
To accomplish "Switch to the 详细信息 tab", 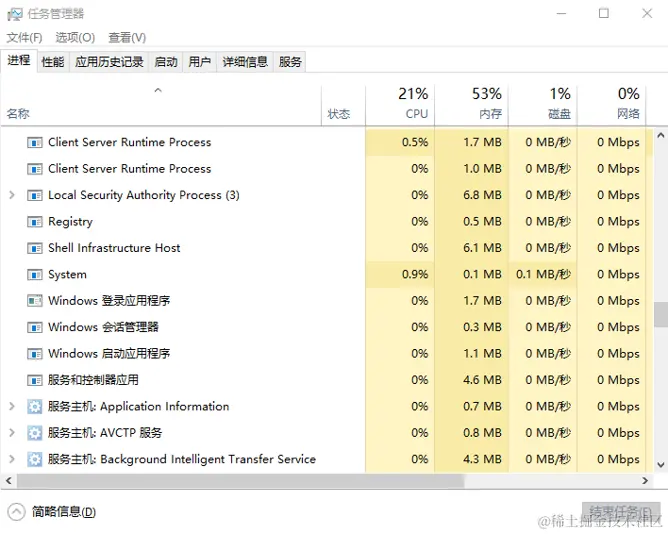I will point(245,62).
